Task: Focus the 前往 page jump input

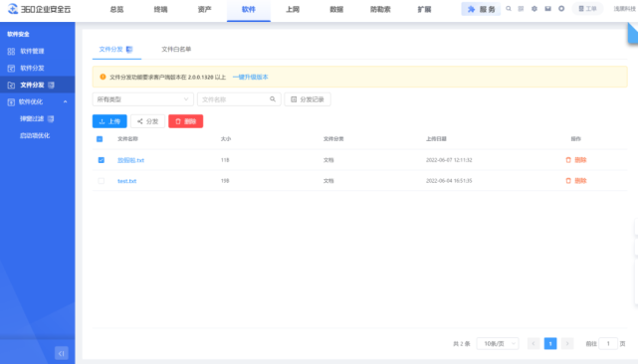Action: (x=608, y=344)
